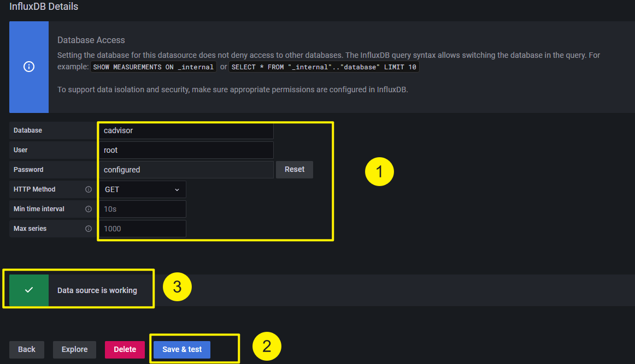Click the info icon in the blue Database Access panel
This screenshot has width=635, height=364.
[29, 67]
